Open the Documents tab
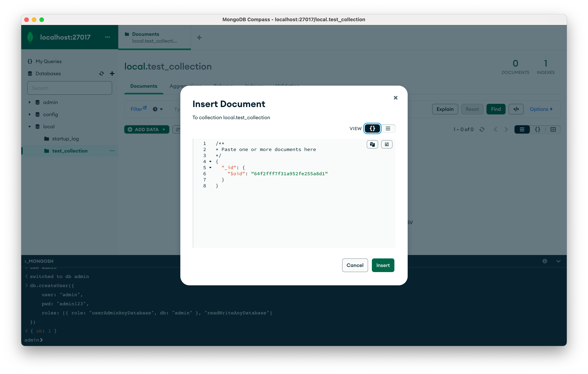 tap(144, 86)
